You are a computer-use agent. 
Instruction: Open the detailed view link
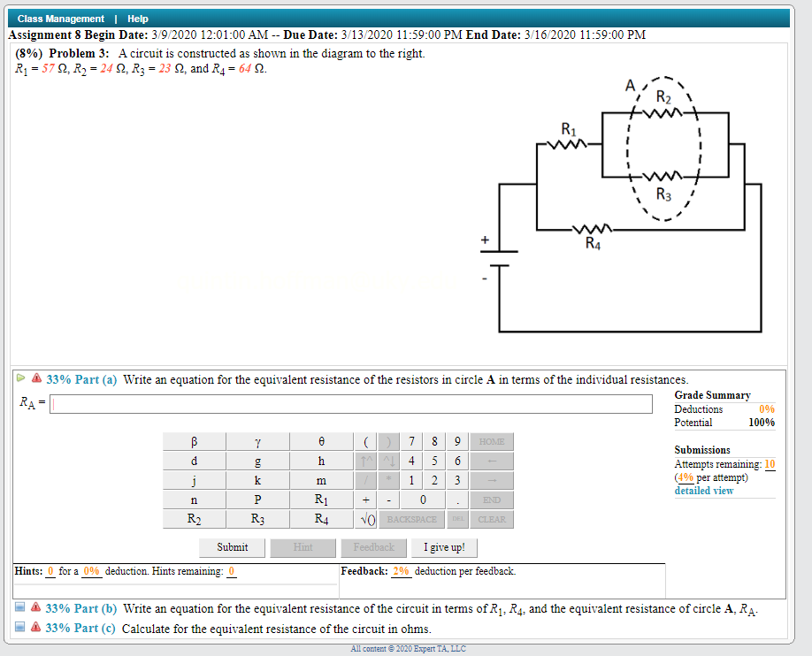point(703,490)
